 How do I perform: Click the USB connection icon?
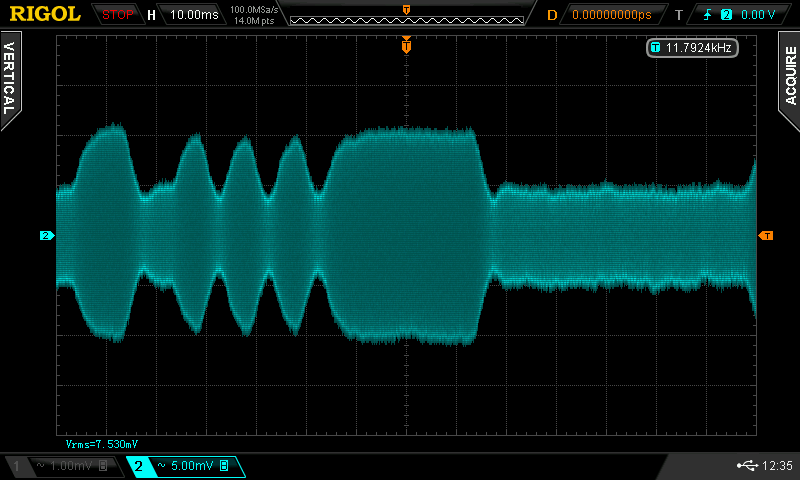click(x=747, y=465)
